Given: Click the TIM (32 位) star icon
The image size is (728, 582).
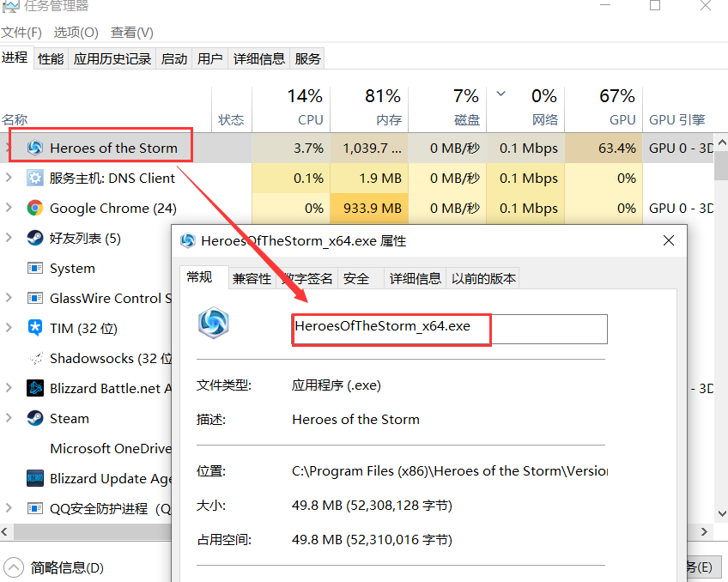Looking at the screenshot, I should point(35,328).
